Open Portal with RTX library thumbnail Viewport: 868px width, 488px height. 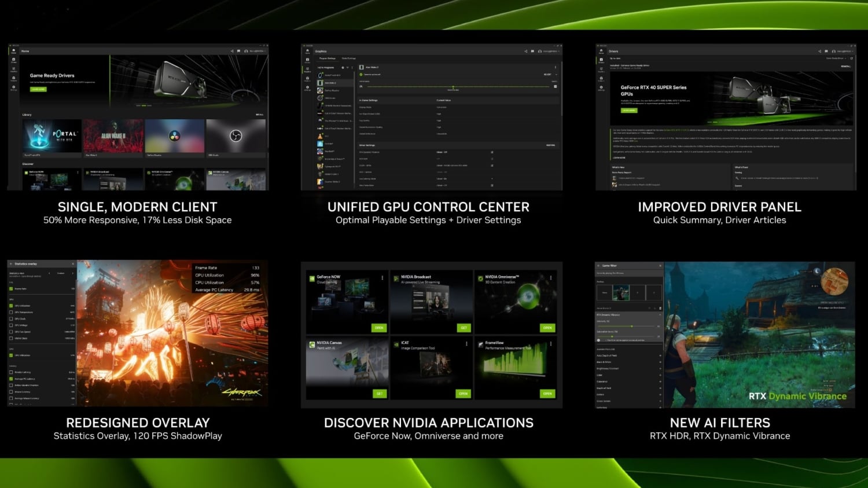click(52, 136)
